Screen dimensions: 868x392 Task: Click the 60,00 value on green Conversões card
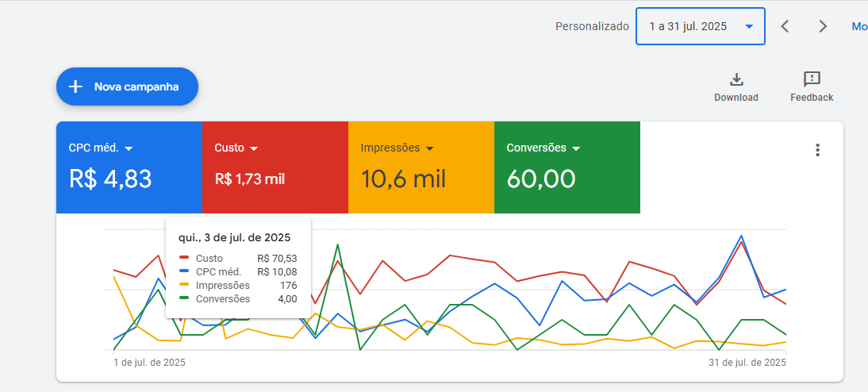(541, 179)
